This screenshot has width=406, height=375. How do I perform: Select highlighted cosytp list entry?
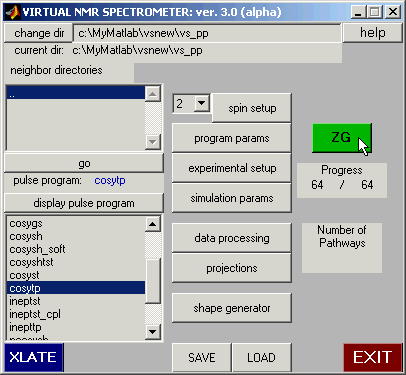coord(76,288)
